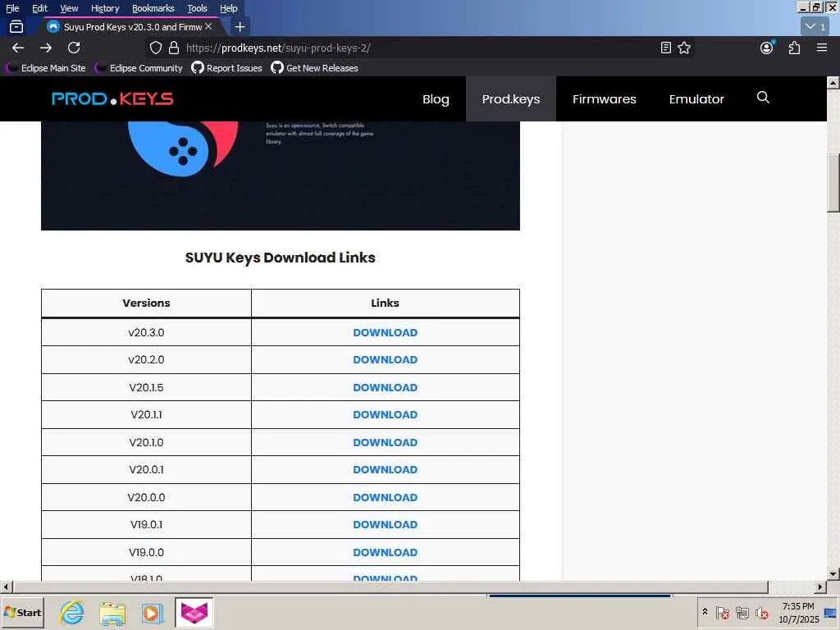Open the Bookmarks menu

[x=153, y=8]
